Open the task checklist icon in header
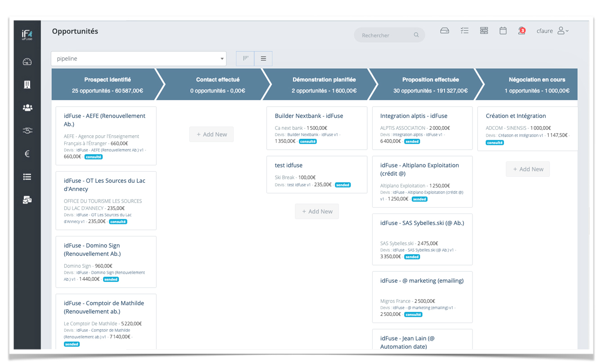 click(x=464, y=31)
